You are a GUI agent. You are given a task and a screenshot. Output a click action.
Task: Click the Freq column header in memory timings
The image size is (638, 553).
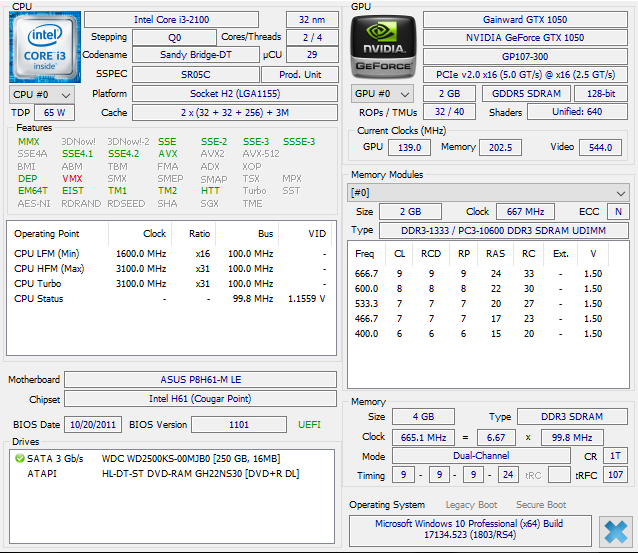(365, 253)
